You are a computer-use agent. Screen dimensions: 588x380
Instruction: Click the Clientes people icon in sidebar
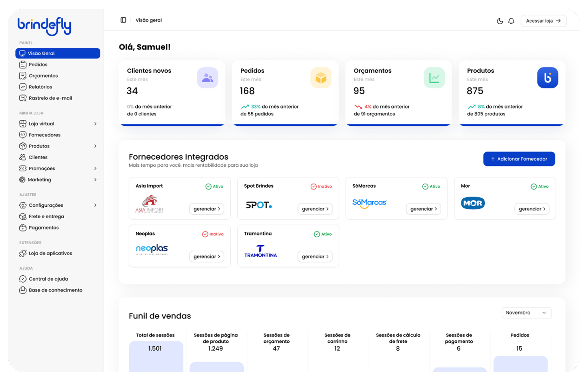(x=23, y=157)
